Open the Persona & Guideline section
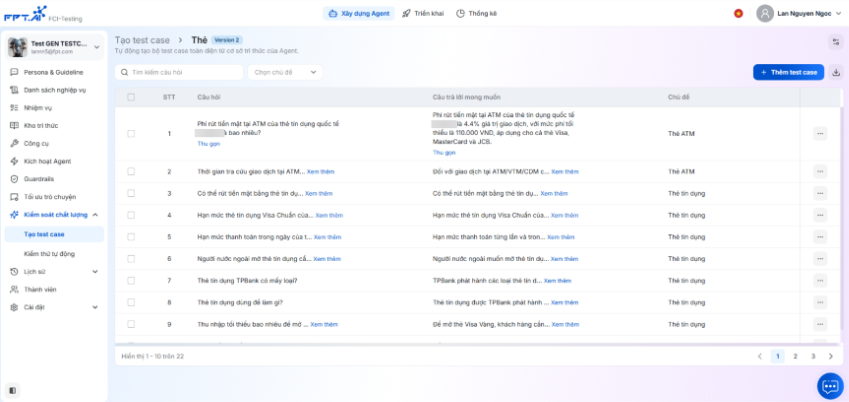The width and height of the screenshot is (849, 402). pos(54,73)
